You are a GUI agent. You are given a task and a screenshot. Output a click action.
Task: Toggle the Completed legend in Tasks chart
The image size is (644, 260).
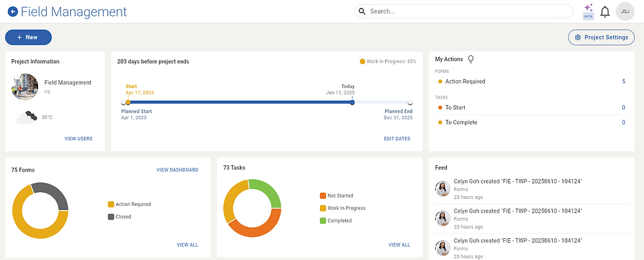(336, 221)
